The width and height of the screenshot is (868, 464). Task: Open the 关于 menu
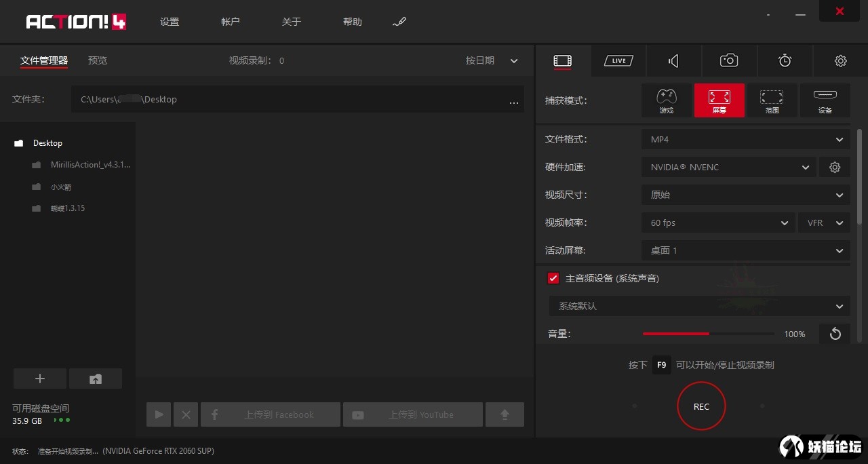[x=292, y=22]
